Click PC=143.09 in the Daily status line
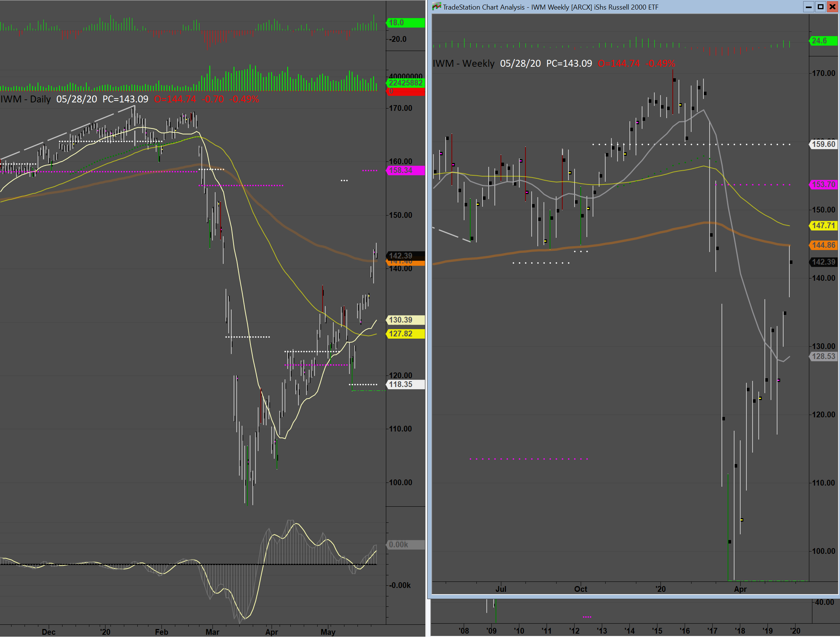The width and height of the screenshot is (840, 639). coord(125,99)
